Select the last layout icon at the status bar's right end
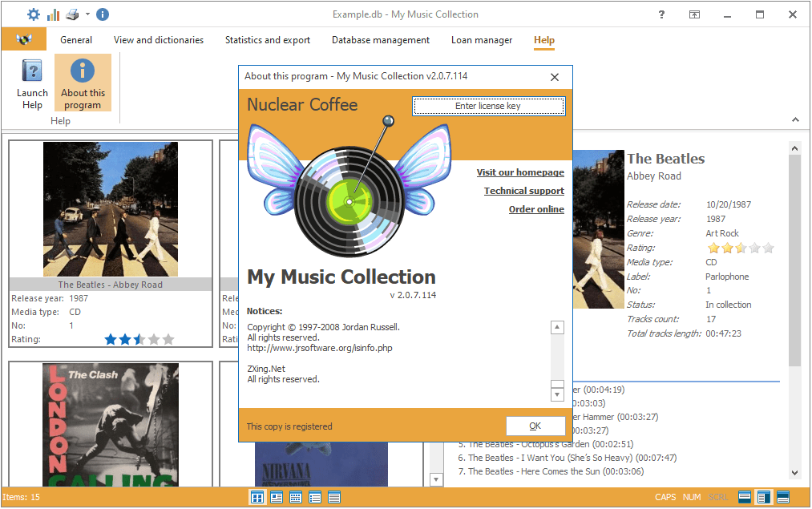This screenshot has width=812, height=509. tap(783, 497)
